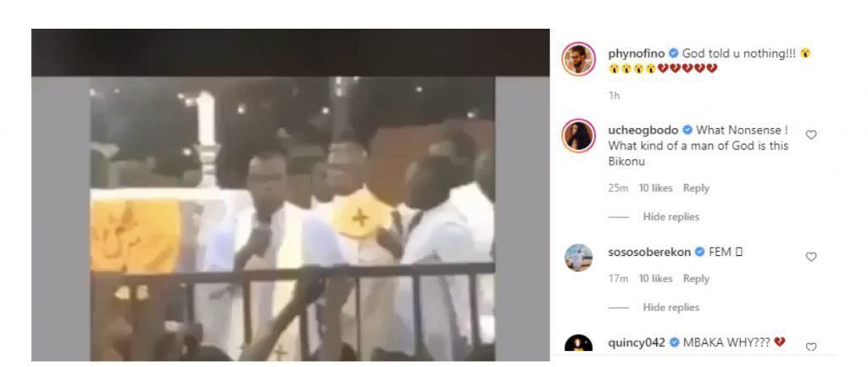Reply to ucheogbodo's comment
The width and height of the screenshot is (868, 367).
point(696,188)
